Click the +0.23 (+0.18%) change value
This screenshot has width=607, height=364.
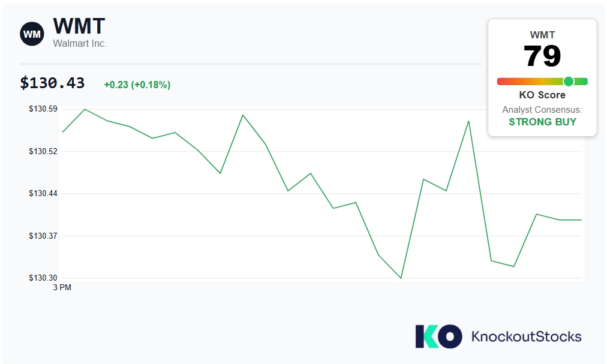click(x=137, y=85)
